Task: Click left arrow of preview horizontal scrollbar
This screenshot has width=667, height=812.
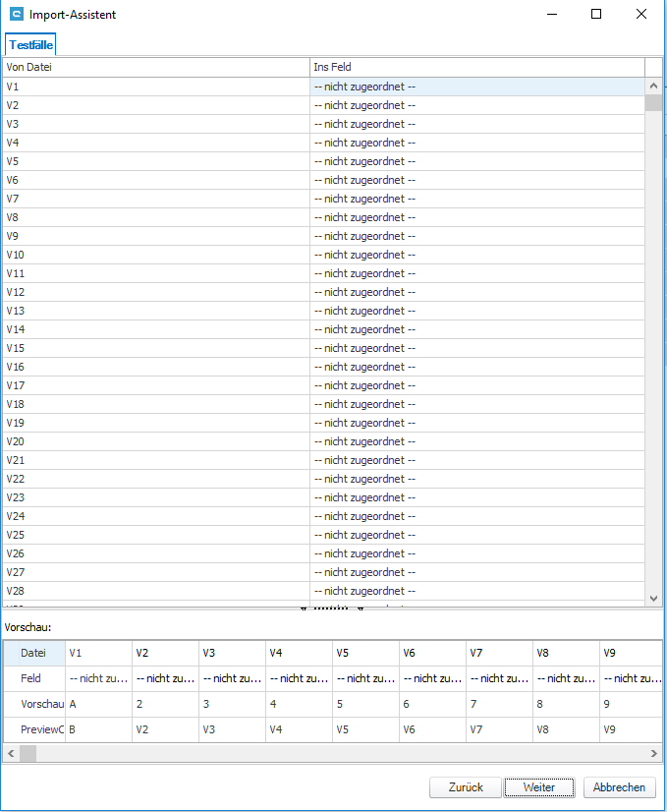Action: click(11, 753)
